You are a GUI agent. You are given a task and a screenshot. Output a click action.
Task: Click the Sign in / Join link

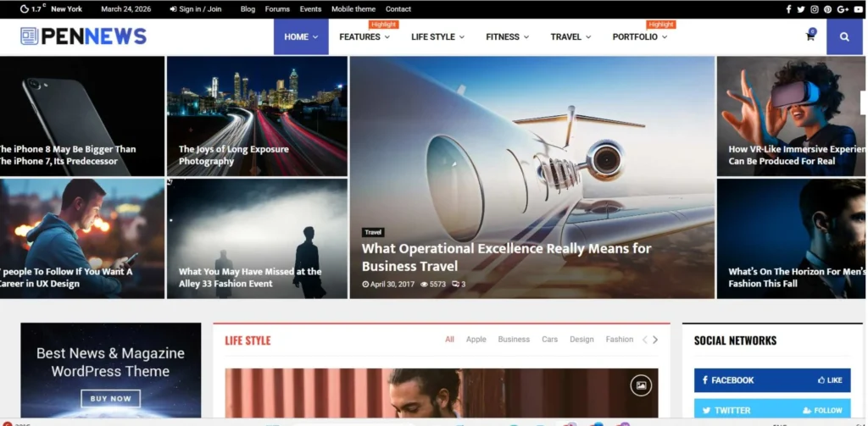pyautogui.click(x=196, y=9)
